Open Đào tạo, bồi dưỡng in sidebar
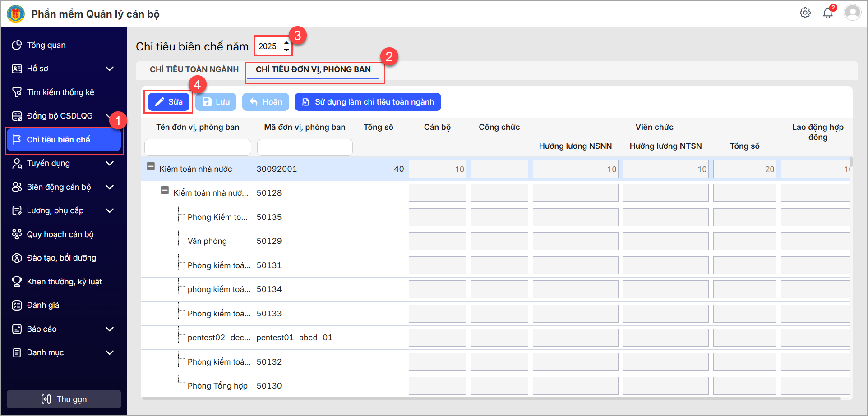Image resolution: width=868 pixels, height=416 pixels. (61, 258)
